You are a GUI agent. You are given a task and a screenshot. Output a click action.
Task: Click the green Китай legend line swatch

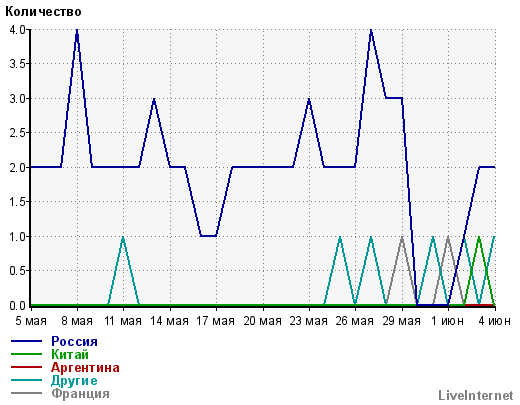[x=26, y=354]
